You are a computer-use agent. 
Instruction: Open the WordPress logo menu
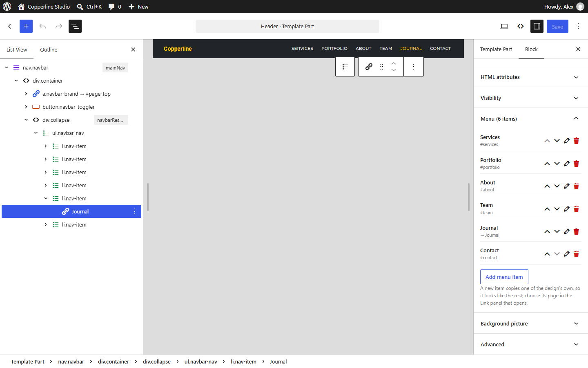pyautogui.click(x=7, y=7)
